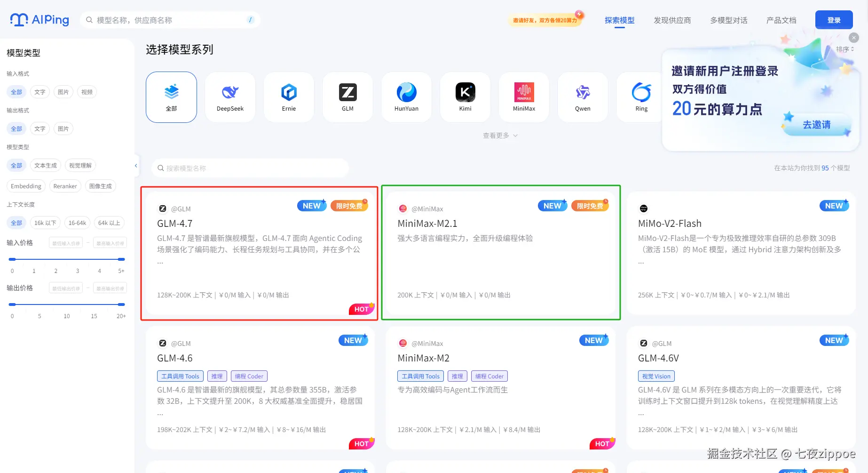Click the GLM logo on GLM-4.6 card
868x473 pixels.
coord(163,343)
